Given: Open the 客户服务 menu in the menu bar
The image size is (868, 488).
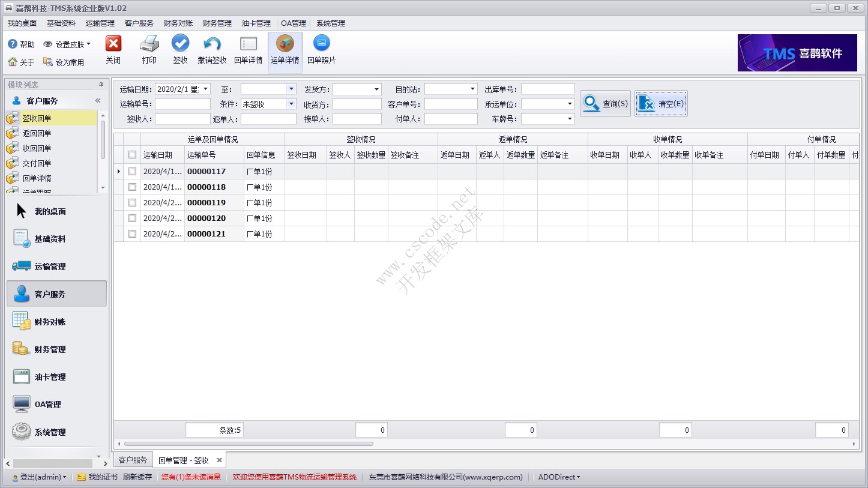Looking at the screenshot, I should (x=139, y=23).
